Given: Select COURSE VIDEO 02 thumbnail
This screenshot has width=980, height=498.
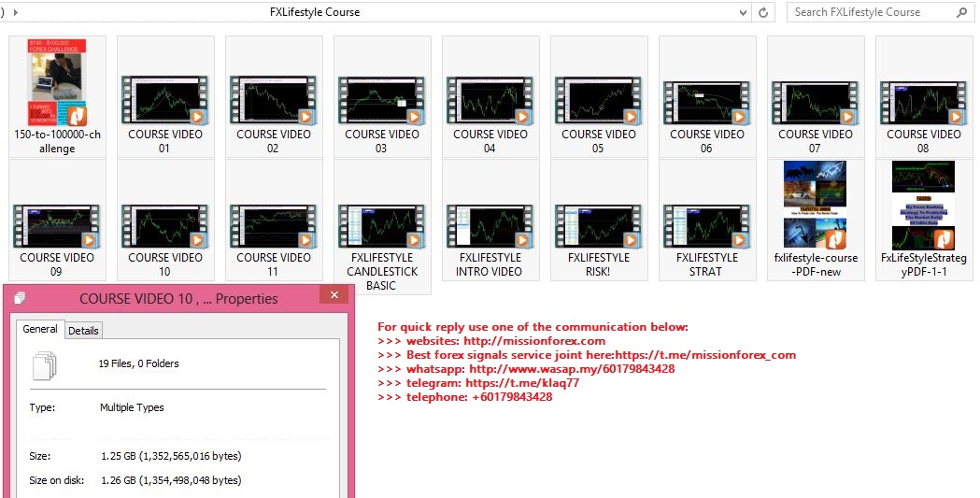Looking at the screenshot, I should tap(273, 100).
